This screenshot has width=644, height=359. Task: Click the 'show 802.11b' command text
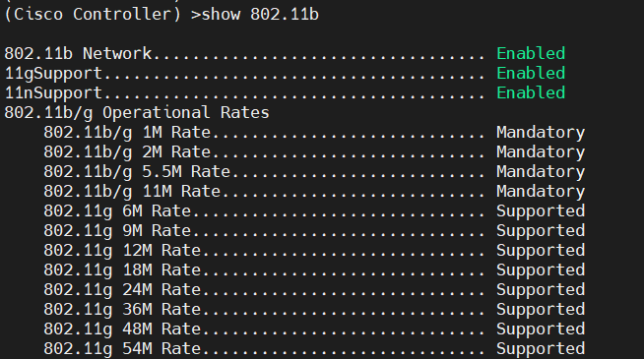[x=260, y=15]
